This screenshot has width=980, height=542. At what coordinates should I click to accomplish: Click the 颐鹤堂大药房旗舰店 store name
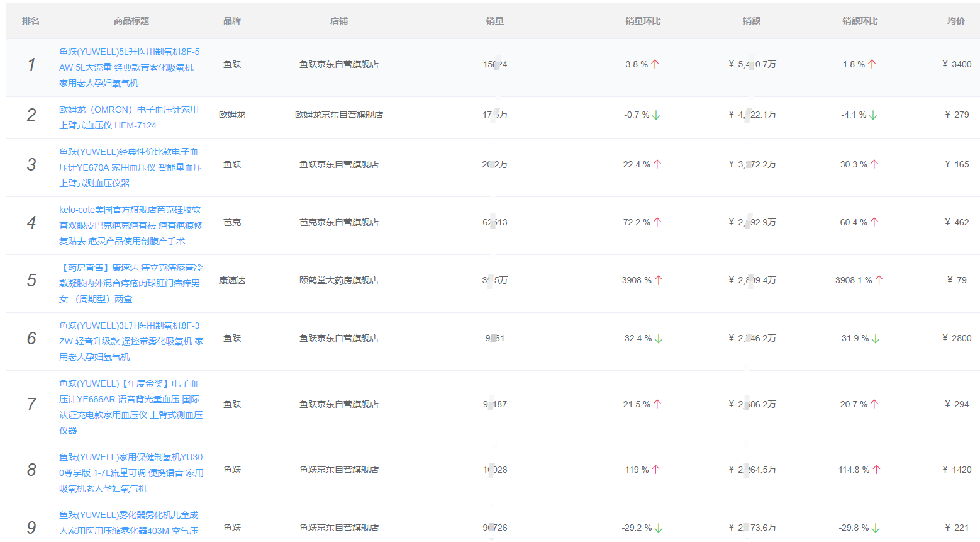click(339, 280)
